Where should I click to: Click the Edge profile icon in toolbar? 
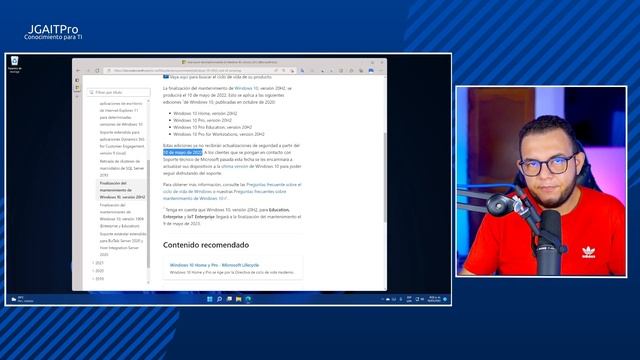click(371, 71)
